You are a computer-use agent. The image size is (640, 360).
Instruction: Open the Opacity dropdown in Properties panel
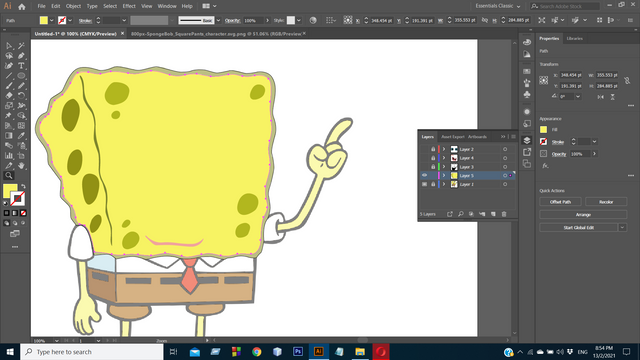(594, 154)
